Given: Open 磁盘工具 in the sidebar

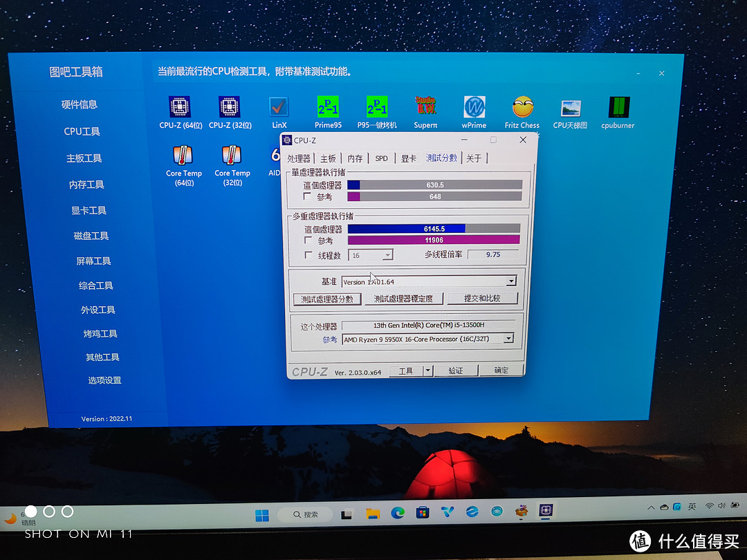Looking at the screenshot, I should (x=91, y=236).
